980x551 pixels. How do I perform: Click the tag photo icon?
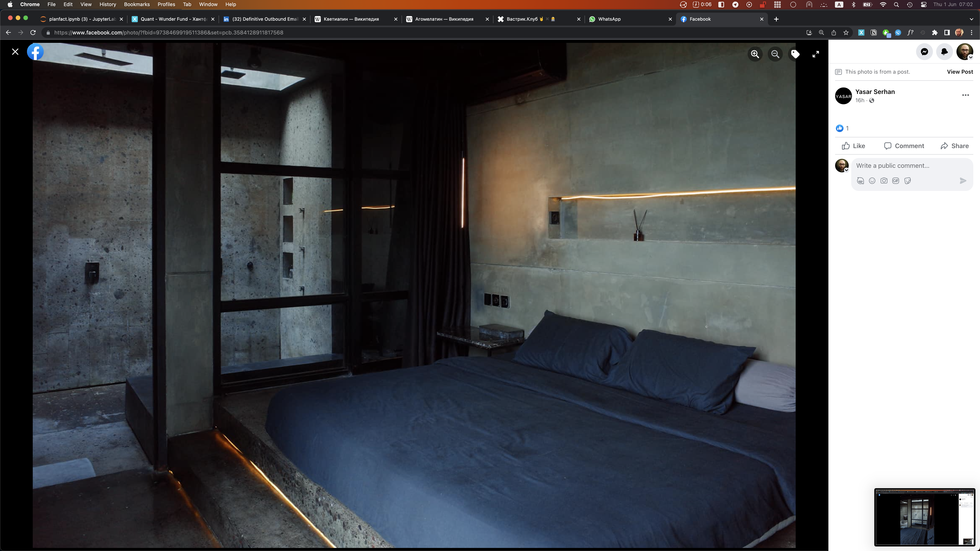[795, 54]
